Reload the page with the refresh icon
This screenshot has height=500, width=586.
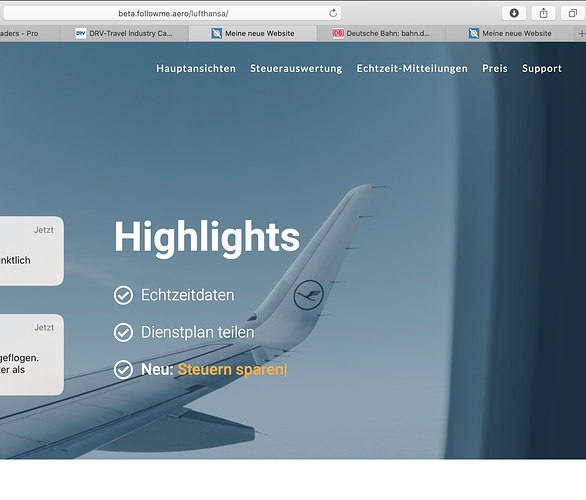click(333, 13)
